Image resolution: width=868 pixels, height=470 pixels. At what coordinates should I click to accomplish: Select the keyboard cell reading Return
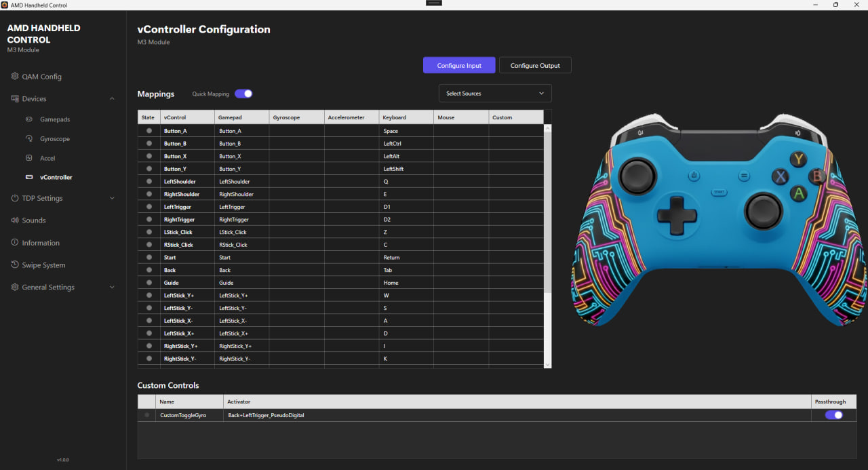pyautogui.click(x=406, y=258)
